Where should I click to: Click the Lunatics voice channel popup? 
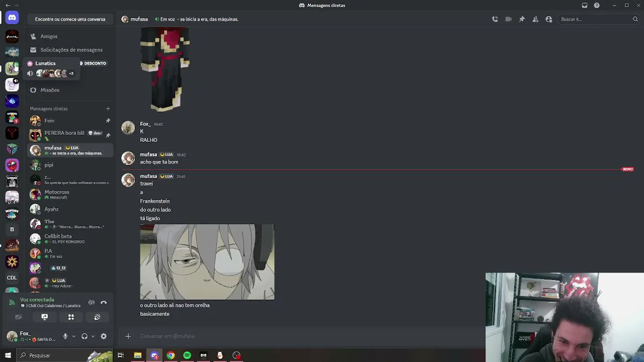[x=50, y=69]
